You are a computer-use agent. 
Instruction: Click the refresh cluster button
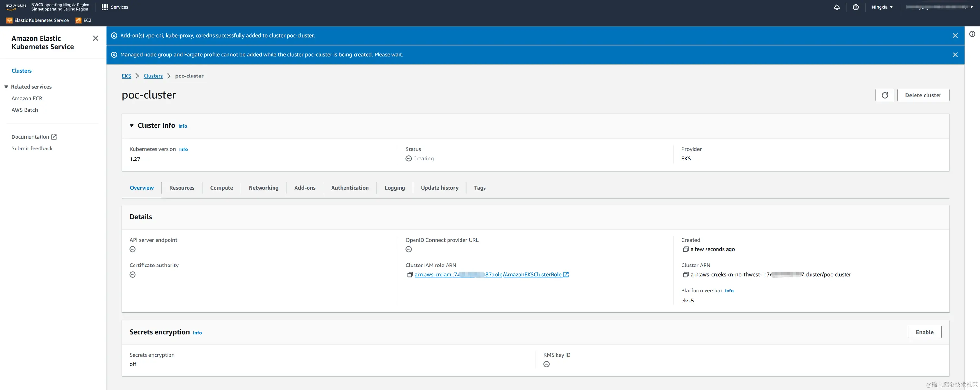[x=884, y=95]
